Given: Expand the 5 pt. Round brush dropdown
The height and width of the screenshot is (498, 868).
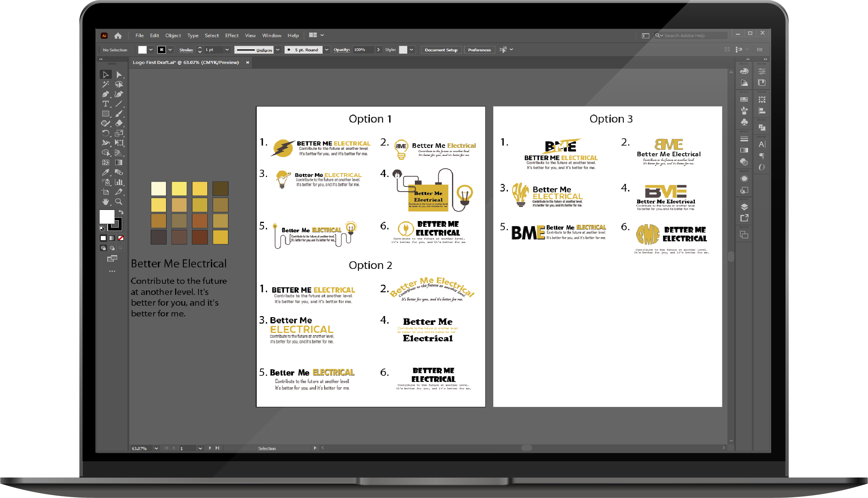Looking at the screenshot, I should 327,50.
